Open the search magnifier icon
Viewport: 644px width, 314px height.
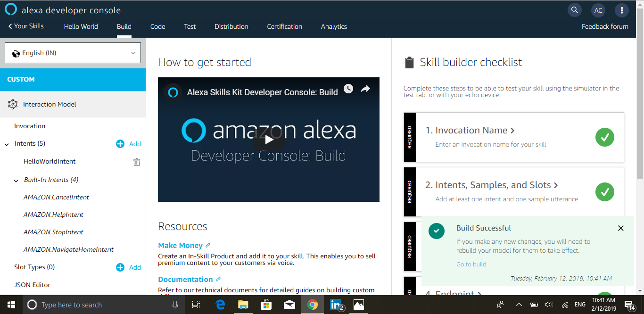pos(574,10)
